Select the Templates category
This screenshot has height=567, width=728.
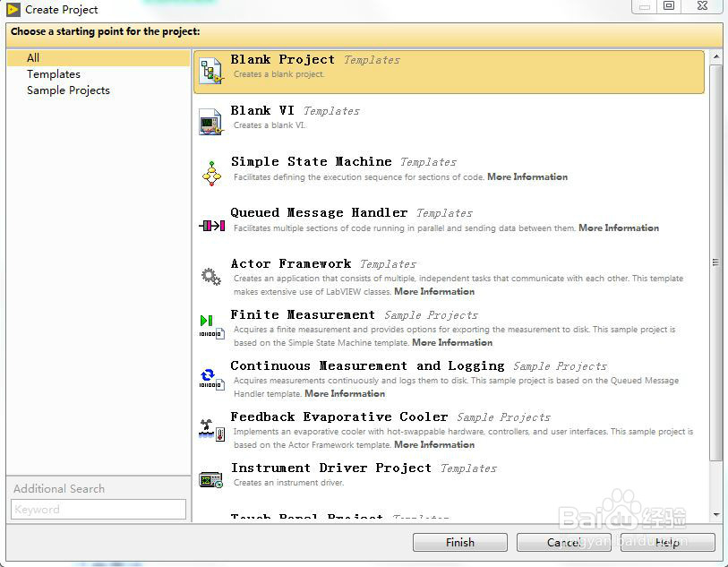click(x=54, y=74)
